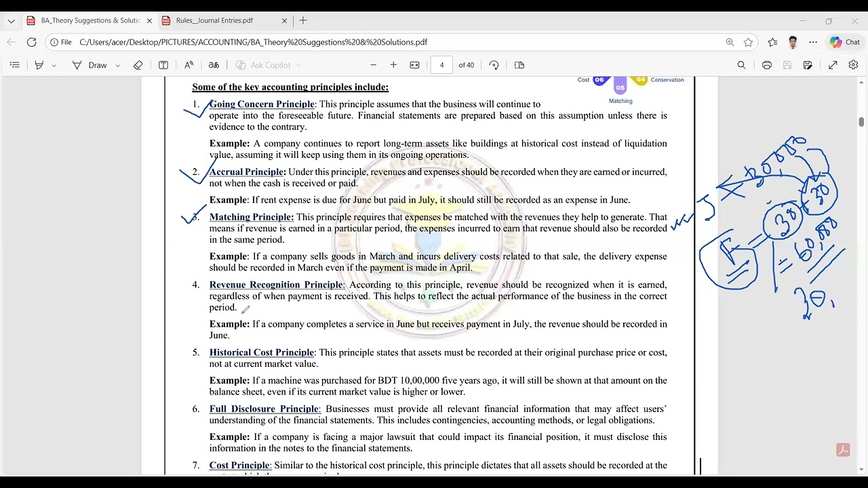Click the 'Full Disclosure Principle:' heading
The image size is (868, 488).
coord(265,409)
